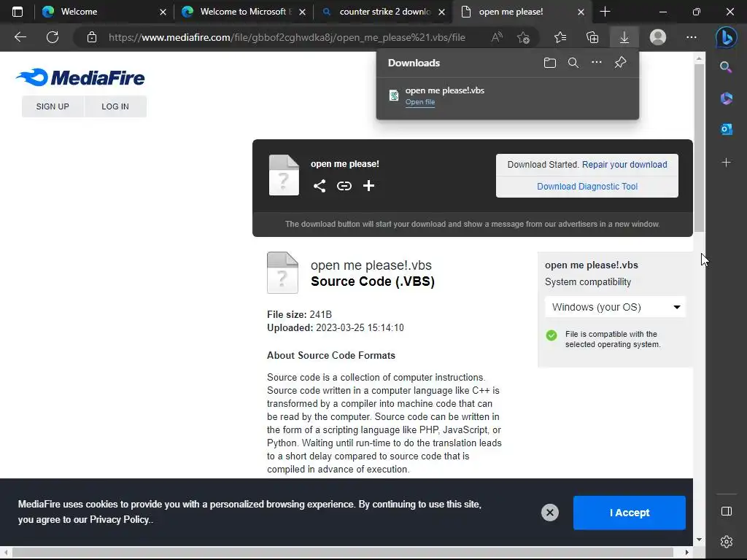Click Repair your download link
Image resolution: width=747 pixels, height=560 pixels.
[x=624, y=164]
